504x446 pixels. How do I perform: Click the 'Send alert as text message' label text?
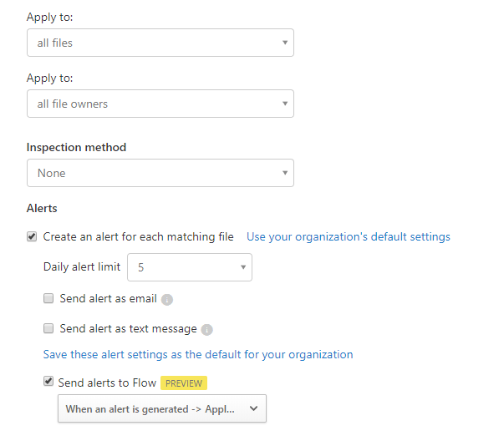tap(128, 328)
